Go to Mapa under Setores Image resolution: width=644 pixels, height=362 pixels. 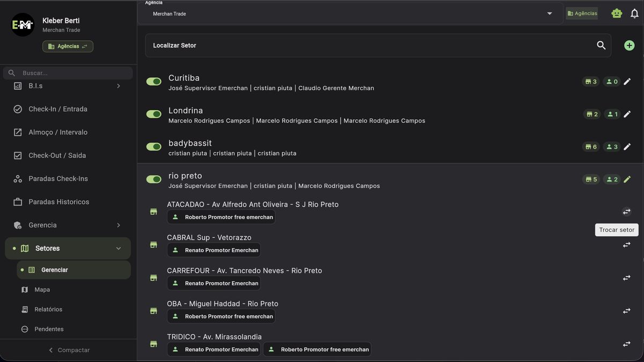pos(42,289)
